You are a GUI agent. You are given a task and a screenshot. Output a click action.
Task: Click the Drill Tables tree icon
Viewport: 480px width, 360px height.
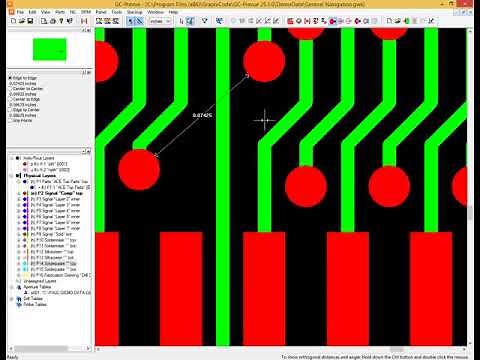tap(19, 299)
